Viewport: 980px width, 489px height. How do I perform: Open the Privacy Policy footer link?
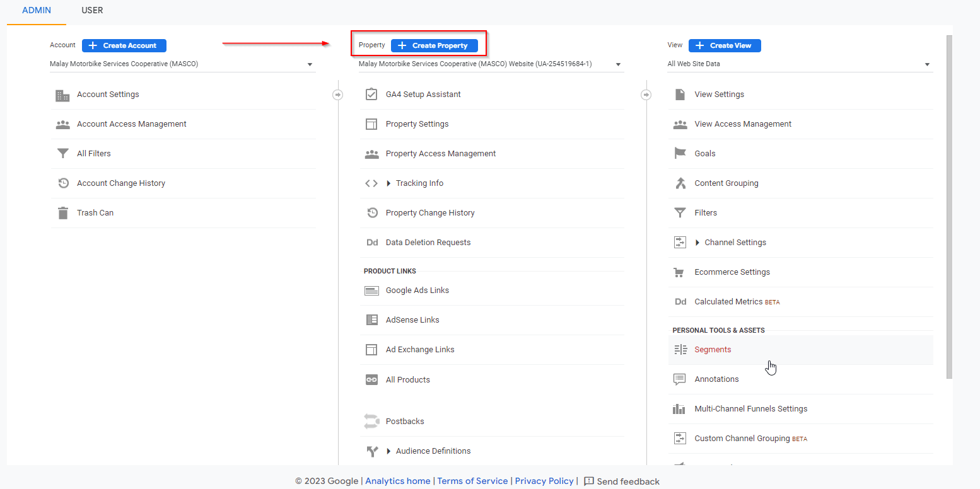[x=544, y=481]
